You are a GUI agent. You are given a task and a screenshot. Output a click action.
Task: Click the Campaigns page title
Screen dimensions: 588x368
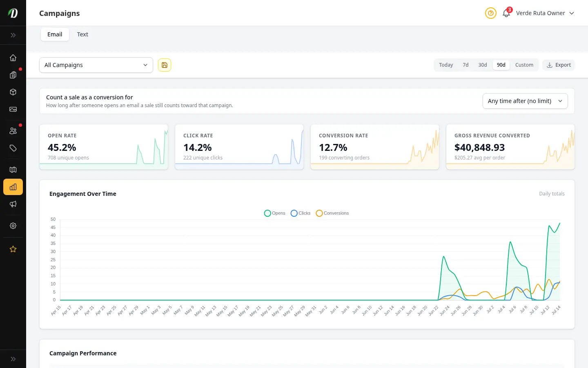[x=60, y=13]
